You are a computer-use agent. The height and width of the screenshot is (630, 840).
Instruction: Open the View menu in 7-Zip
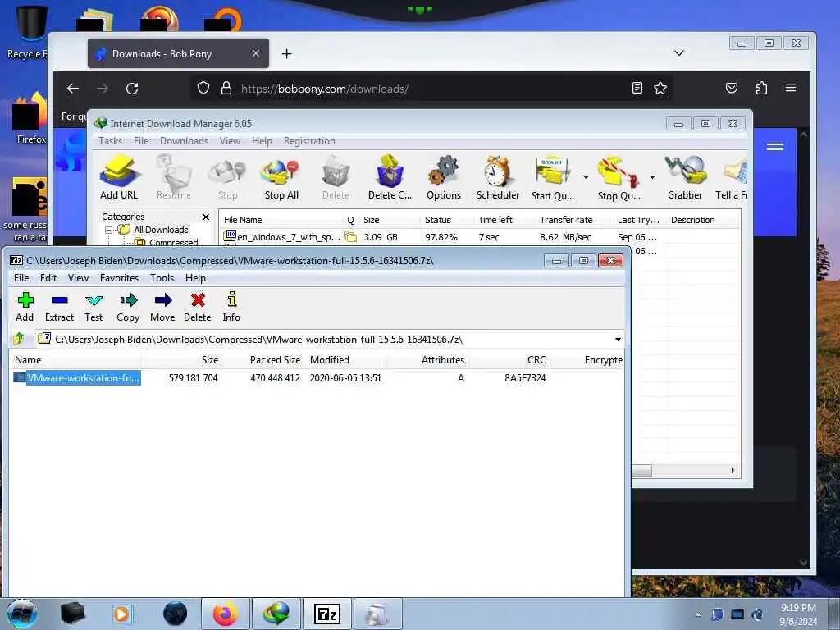78,277
